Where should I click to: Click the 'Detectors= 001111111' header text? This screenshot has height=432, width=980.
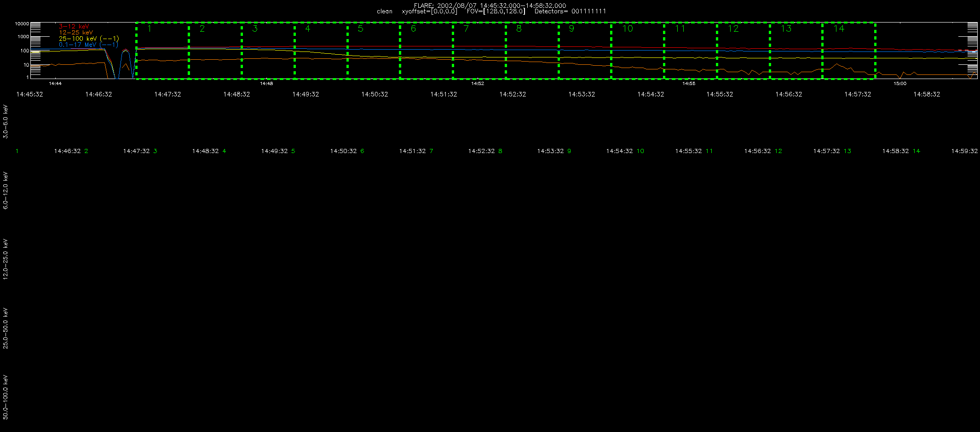tap(570, 11)
